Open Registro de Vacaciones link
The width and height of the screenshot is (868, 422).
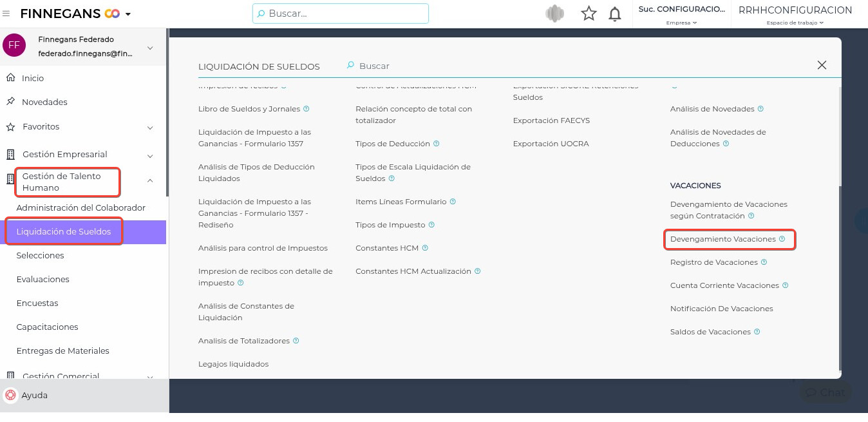(713, 262)
